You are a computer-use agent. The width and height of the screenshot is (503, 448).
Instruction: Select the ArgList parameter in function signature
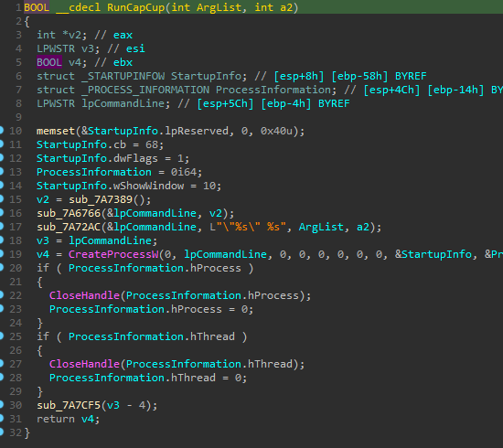point(219,7)
